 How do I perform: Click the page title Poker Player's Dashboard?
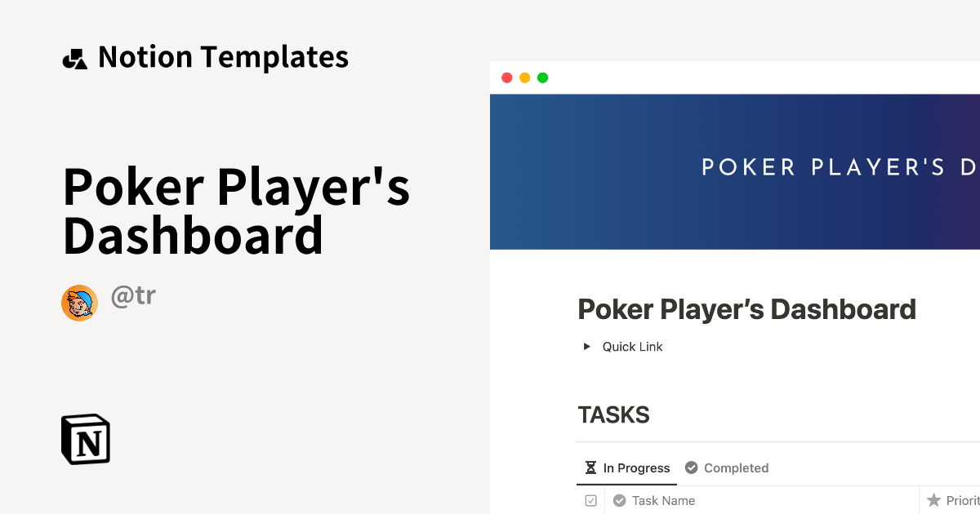point(746,309)
